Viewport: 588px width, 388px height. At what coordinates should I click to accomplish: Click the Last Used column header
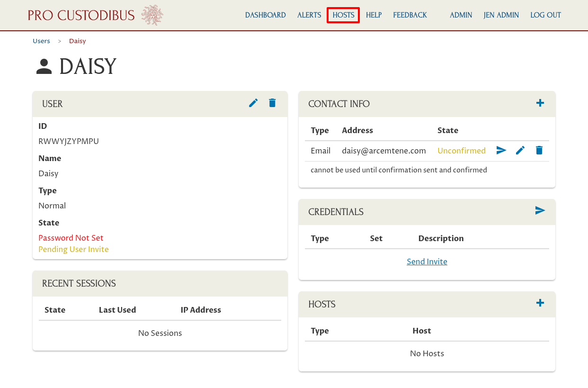click(x=117, y=310)
